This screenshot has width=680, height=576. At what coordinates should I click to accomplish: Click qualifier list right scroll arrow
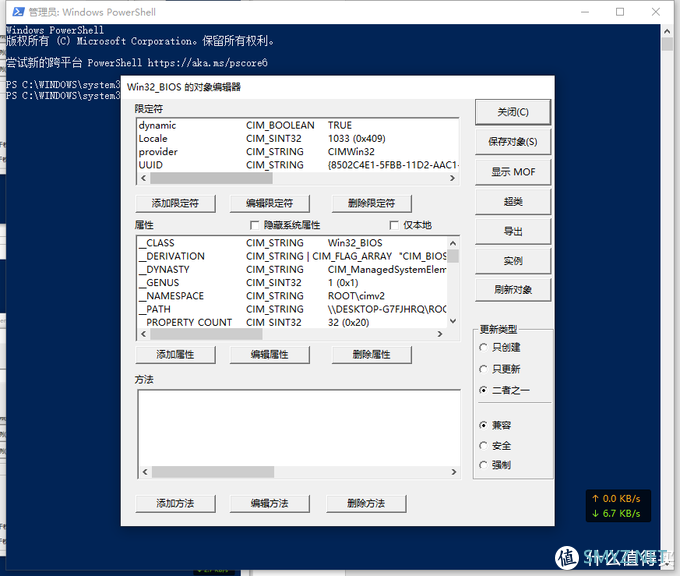[452, 178]
